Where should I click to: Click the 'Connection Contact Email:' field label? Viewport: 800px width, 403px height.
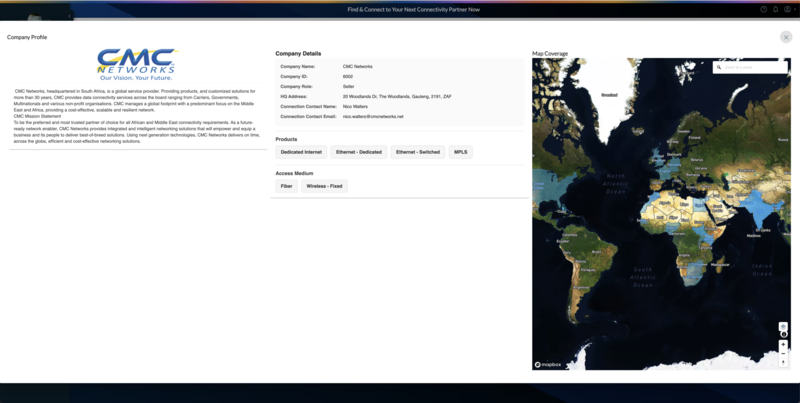click(308, 117)
